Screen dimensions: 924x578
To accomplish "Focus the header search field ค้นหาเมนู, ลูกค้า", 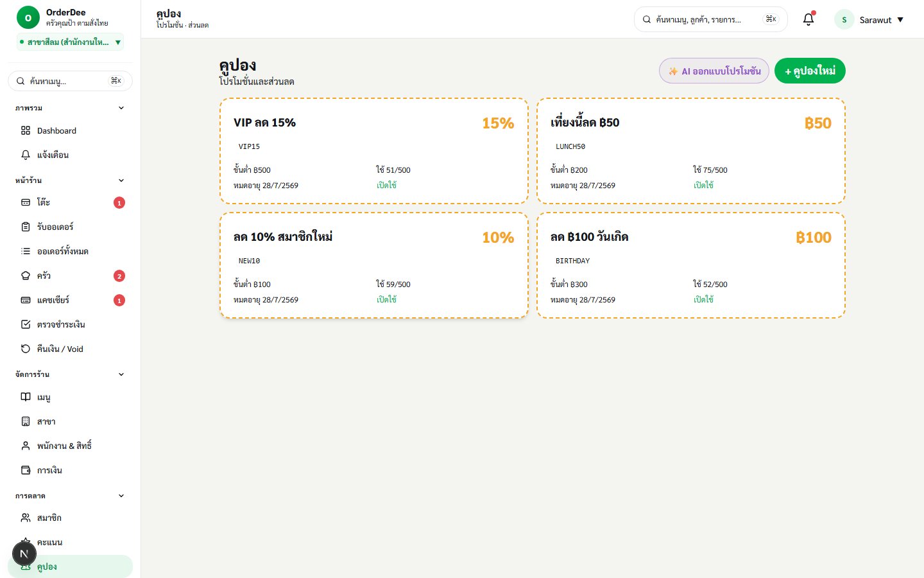I will point(710,19).
